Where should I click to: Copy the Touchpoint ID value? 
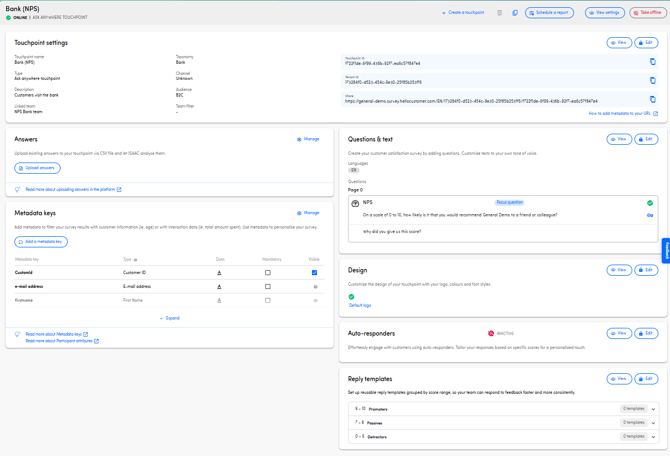pos(652,62)
